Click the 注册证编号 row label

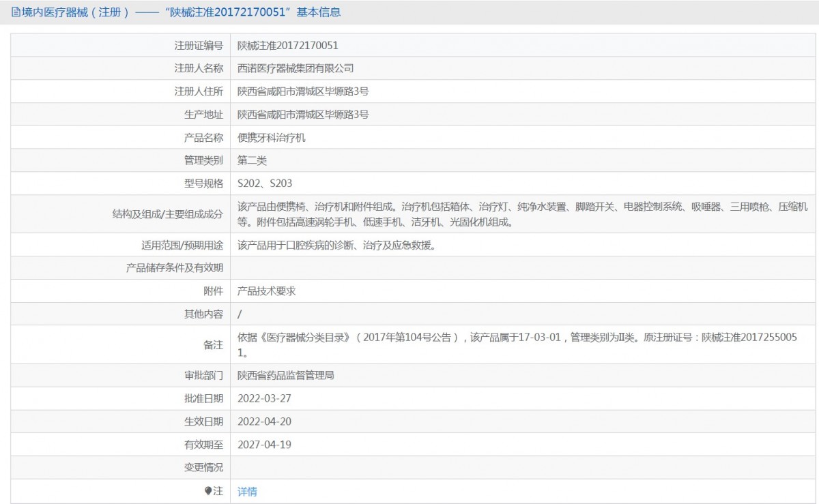click(x=199, y=46)
